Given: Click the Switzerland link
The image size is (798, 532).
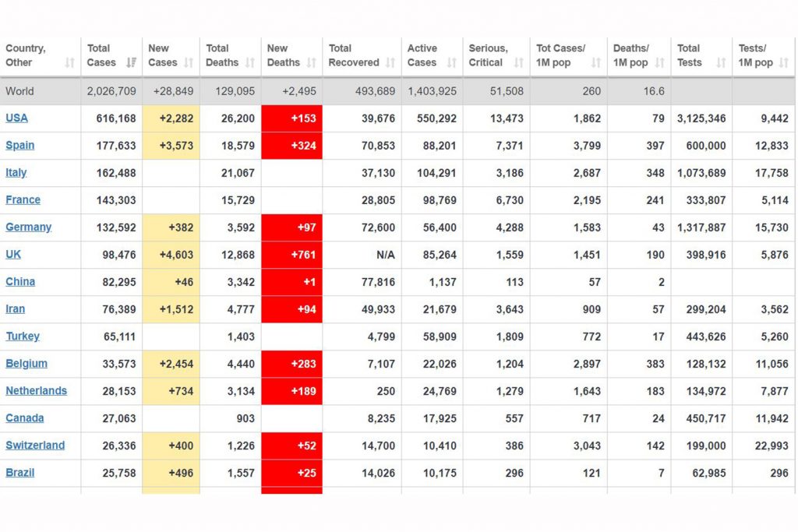Looking at the screenshot, I should pyautogui.click(x=35, y=446).
